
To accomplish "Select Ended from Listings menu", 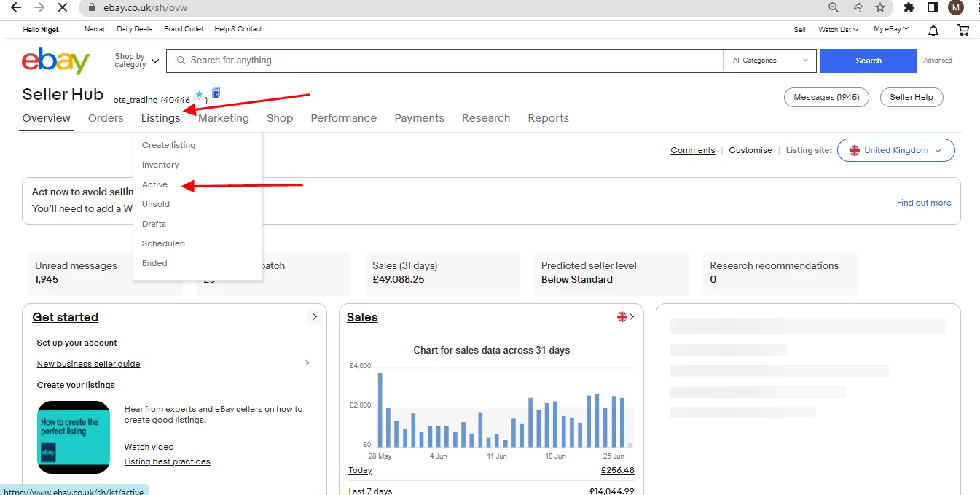I will [154, 263].
